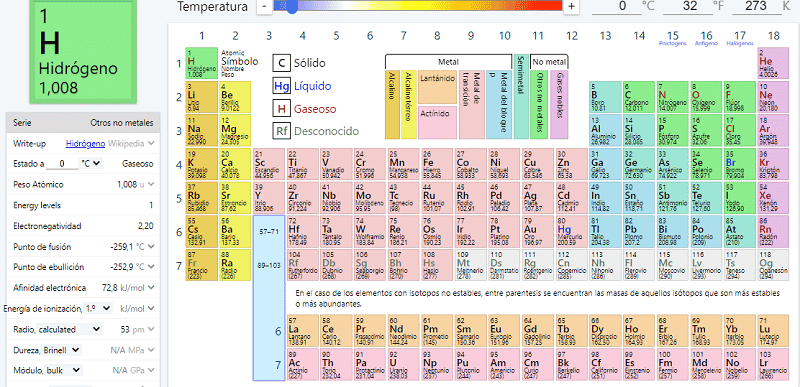Image resolution: width=800 pixels, height=387 pixels.
Task: Select the Metal category header
Action: (x=448, y=62)
